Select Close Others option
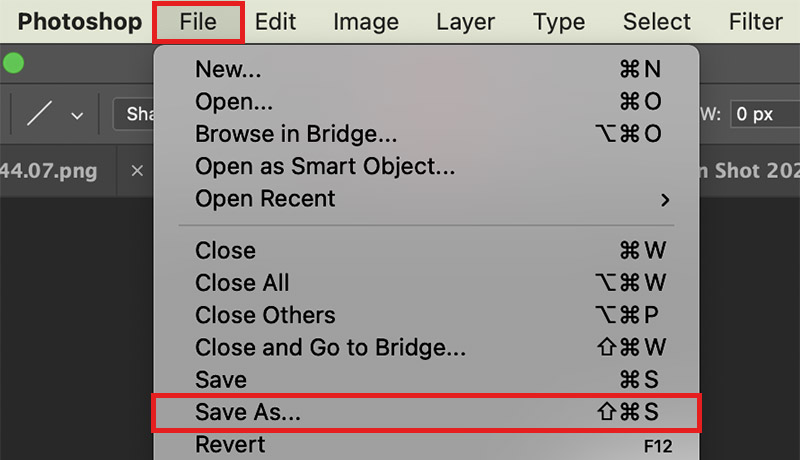 pos(427,315)
